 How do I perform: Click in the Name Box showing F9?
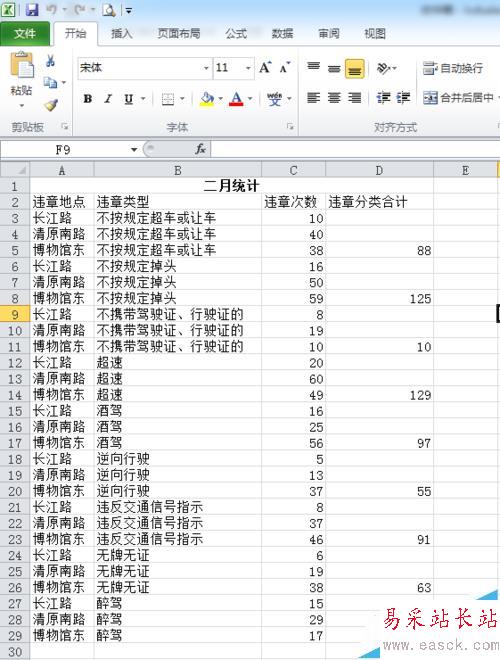pos(63,149)
